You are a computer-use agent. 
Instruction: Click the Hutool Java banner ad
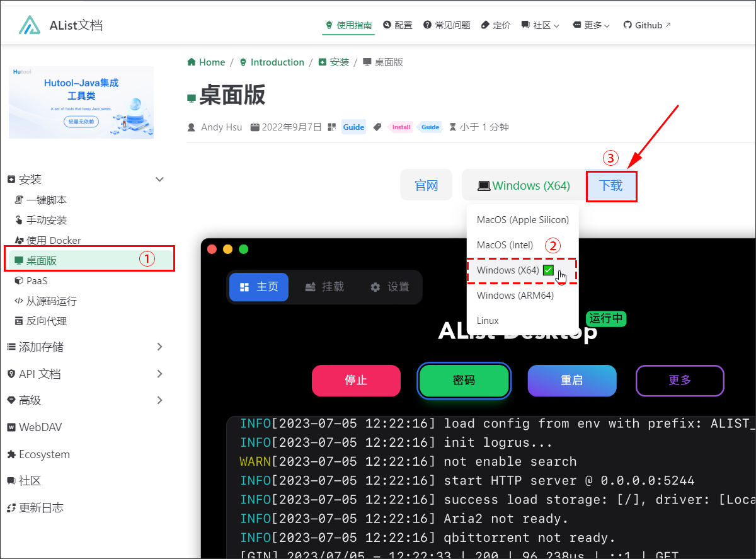(x=81, y=102)
